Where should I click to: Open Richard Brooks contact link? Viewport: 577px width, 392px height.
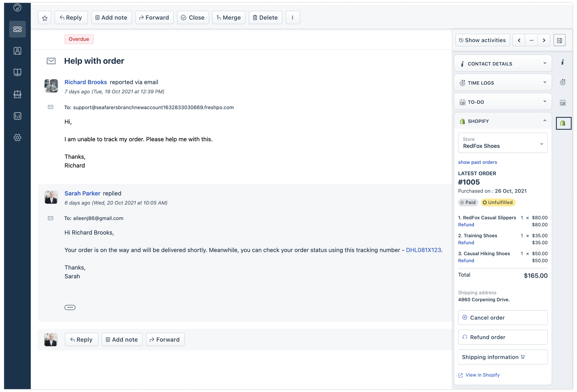[x=86, y=82]
